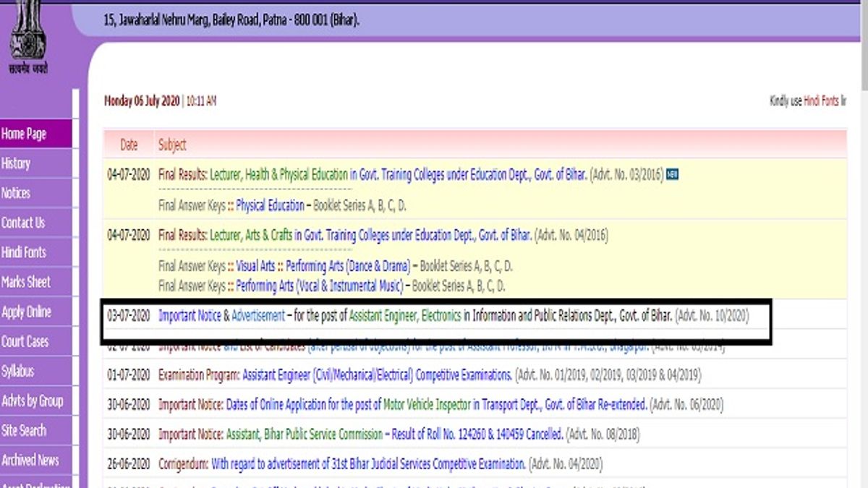Open Performing Arts (Vocal & Instrumental Music) link
Viewport: 868px width, 488px height.
[x=319, y=286]
